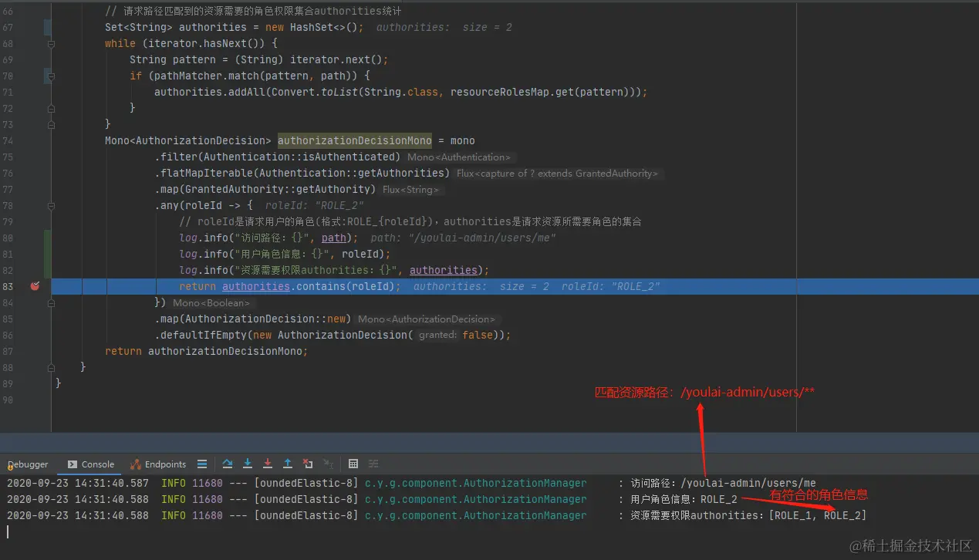This screenshot has height=560, width=979.
Task: Click the Chinese comment on line 66
Action: 253,12
